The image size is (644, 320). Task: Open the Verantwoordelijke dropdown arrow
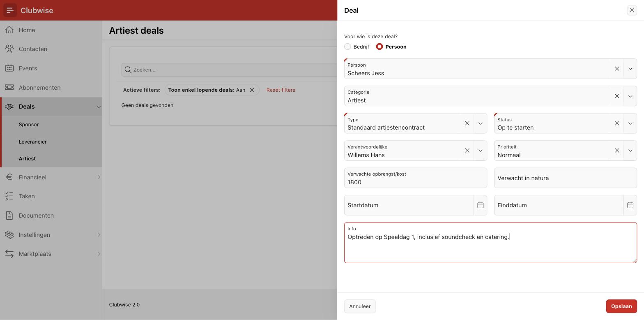click(480, 151)
